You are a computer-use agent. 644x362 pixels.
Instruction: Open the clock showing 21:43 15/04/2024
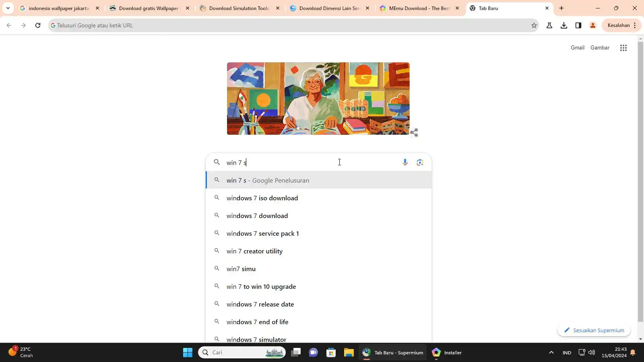(614, 352)
